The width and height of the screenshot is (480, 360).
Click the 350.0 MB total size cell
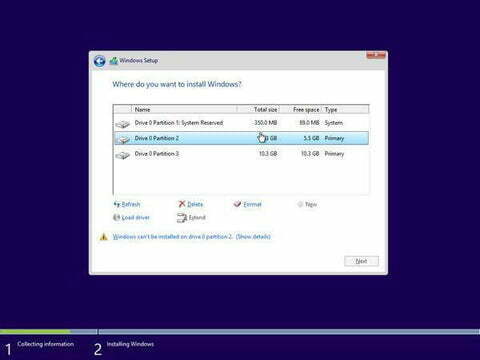[266, 123]
